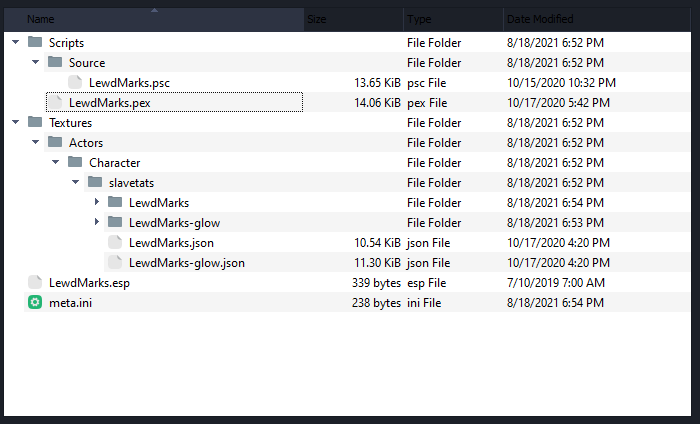Select the LewdMarks-glow.json file name
Viewport: 700px width, 424px height.
coord(187,263)
